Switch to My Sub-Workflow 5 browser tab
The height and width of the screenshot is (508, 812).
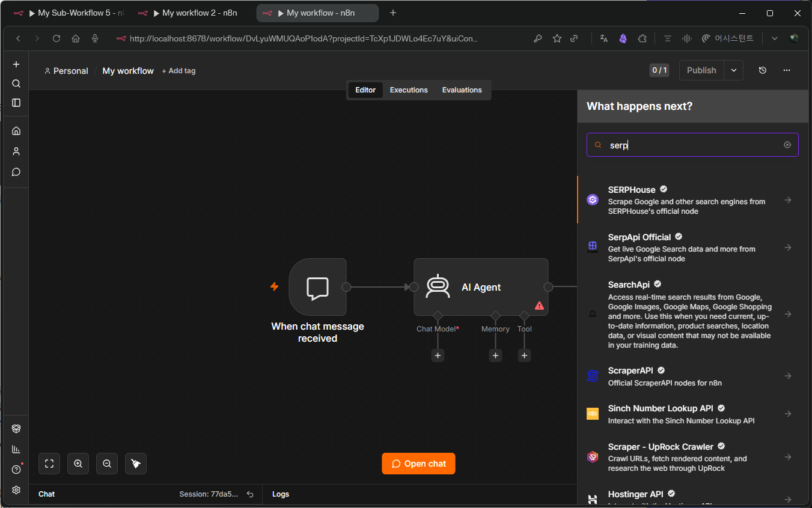pyautogui.click(x=69, y=13)
